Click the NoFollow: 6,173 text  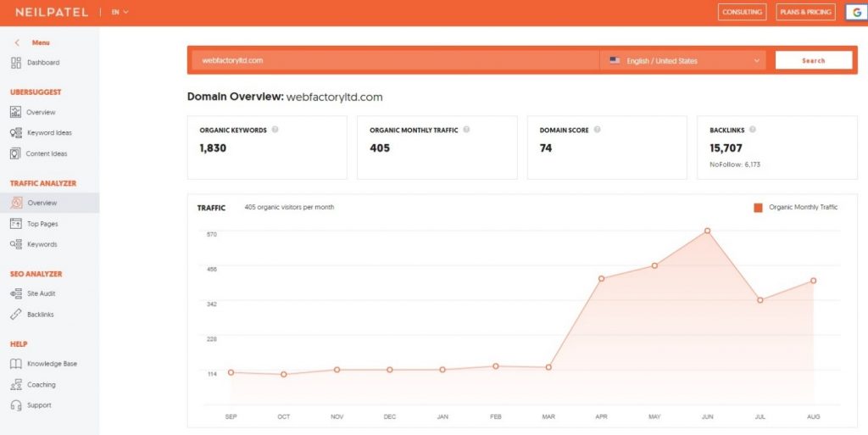click(735, 165)
